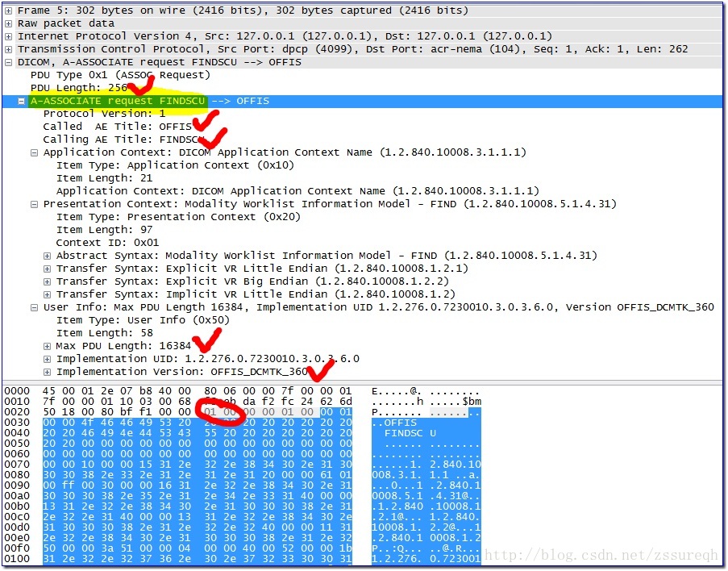Select 'Item Length: 21' line

pyautogui.click(x=105, y=178)
